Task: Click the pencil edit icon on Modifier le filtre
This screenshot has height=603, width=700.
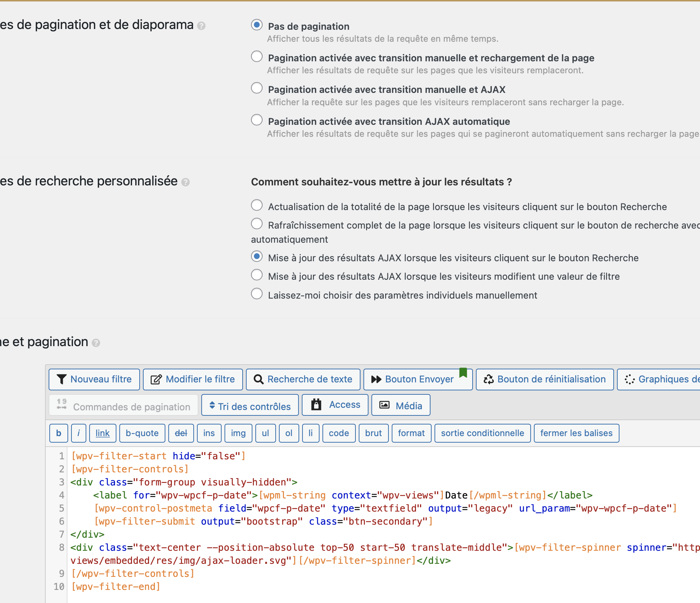Action: [x=156, y=380]
